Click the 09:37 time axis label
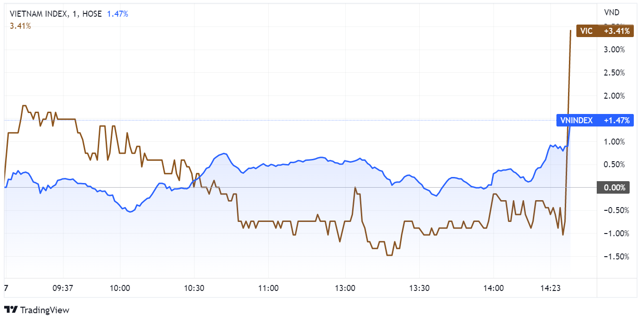644x322 pixels. click(63, 288)
